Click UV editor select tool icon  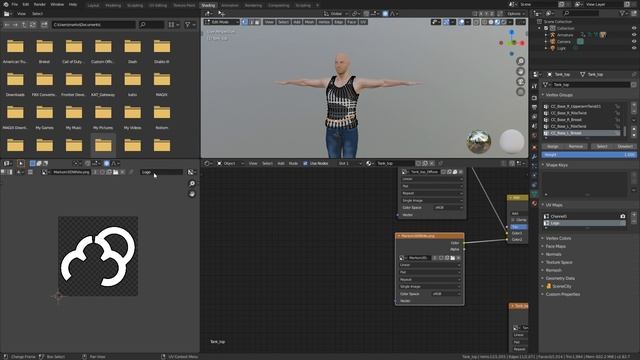click(x=21, y=163)
